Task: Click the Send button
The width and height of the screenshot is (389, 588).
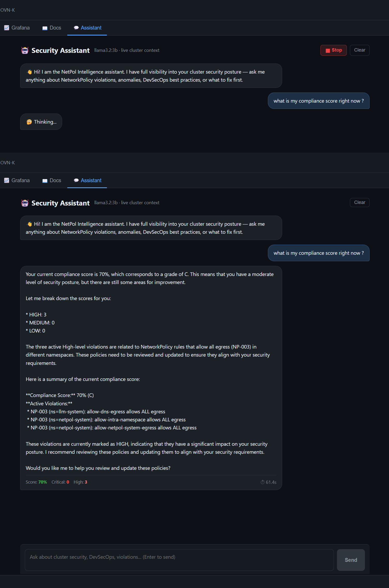Action: pyautogui.click(x=351, y=560)
